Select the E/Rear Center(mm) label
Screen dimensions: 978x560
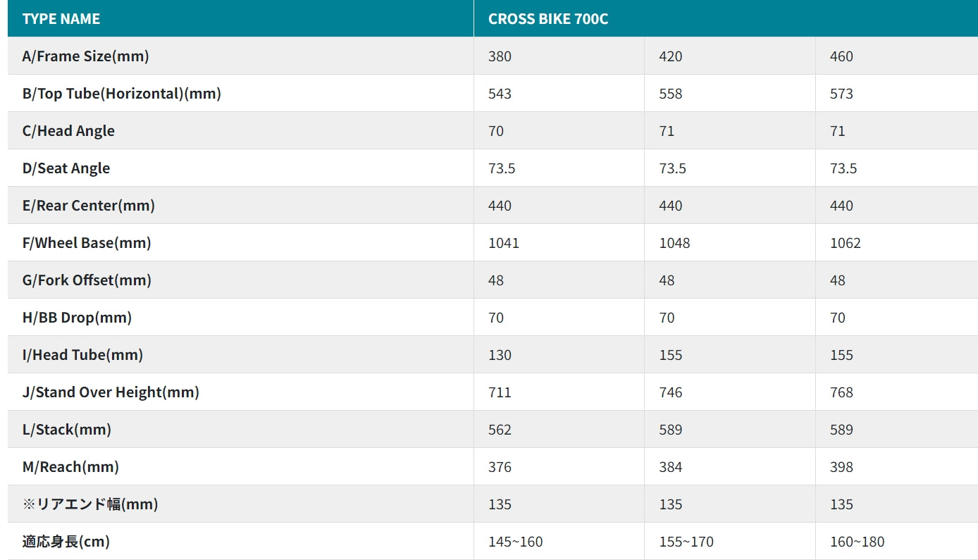point(88,206)
